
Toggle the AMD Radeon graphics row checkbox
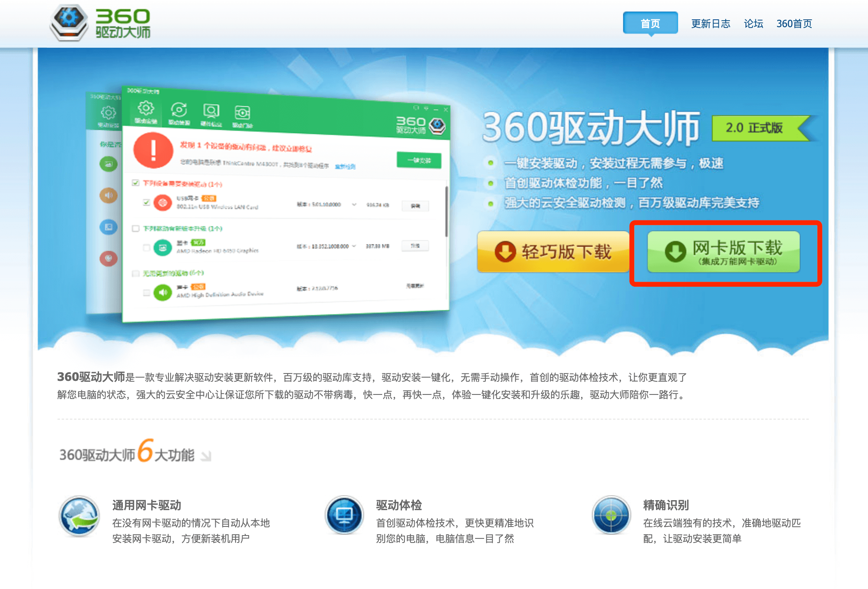(146, 247)
